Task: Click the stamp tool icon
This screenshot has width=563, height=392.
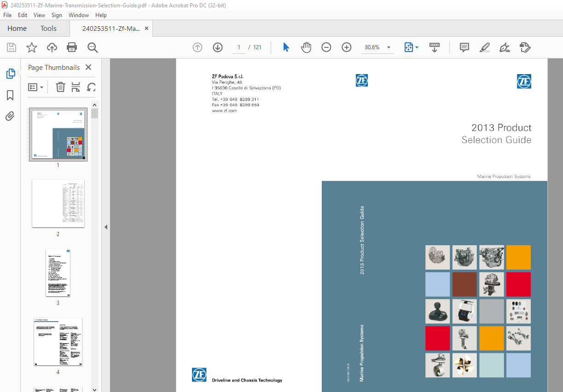Action: [x=525, y=47]
